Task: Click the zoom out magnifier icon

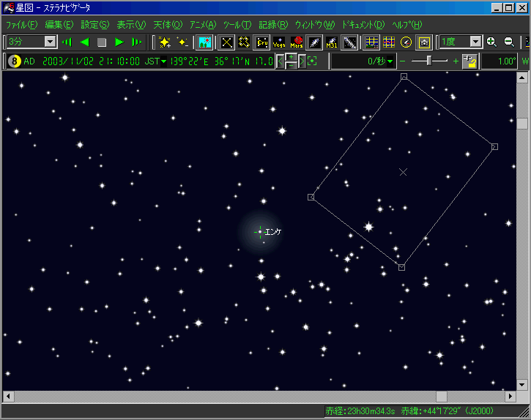Action: pos(508,42)
